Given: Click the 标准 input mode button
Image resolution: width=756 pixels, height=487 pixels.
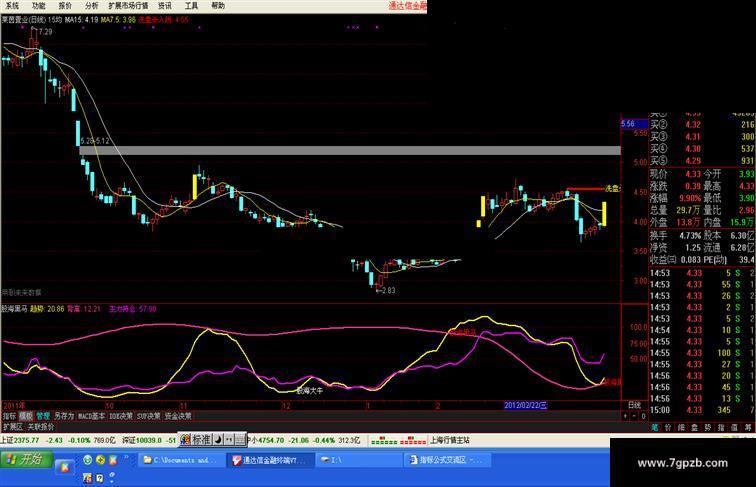Looking at the screenshot, I should 202,440.
